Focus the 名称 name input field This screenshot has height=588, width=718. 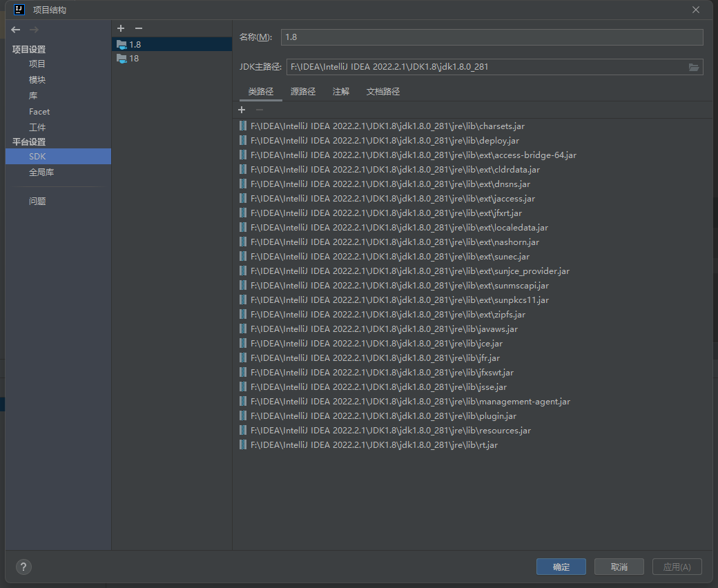(x=492, y=37)
